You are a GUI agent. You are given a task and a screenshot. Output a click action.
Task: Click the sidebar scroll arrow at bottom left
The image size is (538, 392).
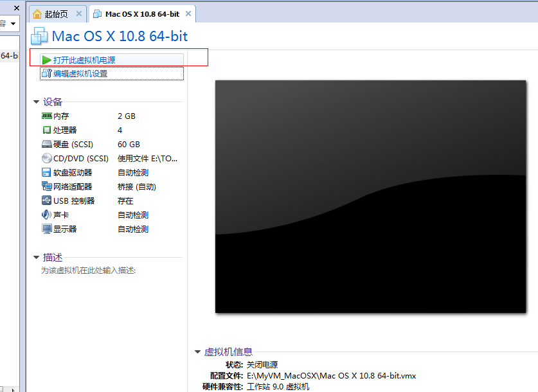[x=13, y=389]
